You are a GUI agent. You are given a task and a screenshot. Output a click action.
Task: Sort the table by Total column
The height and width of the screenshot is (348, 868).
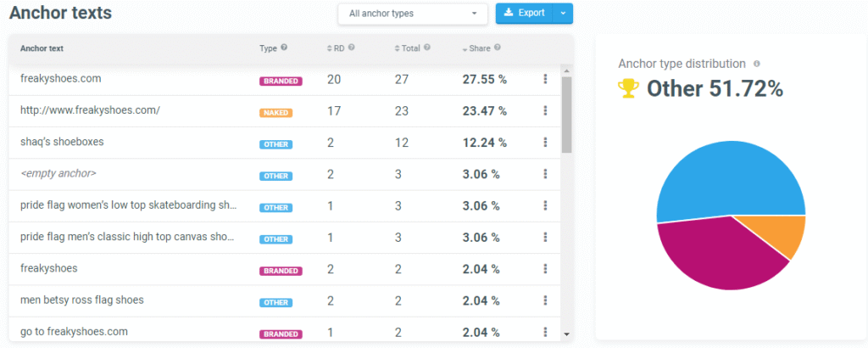(x=410, y=48)
